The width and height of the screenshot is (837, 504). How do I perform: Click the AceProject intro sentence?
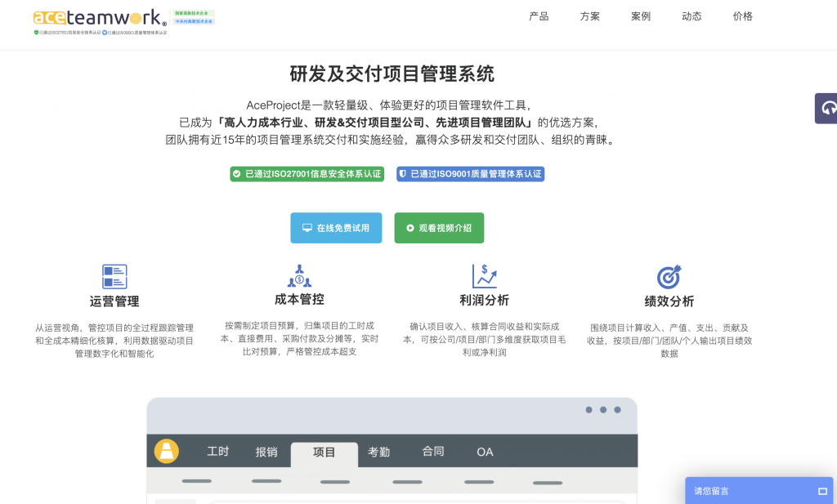[388, 105]
